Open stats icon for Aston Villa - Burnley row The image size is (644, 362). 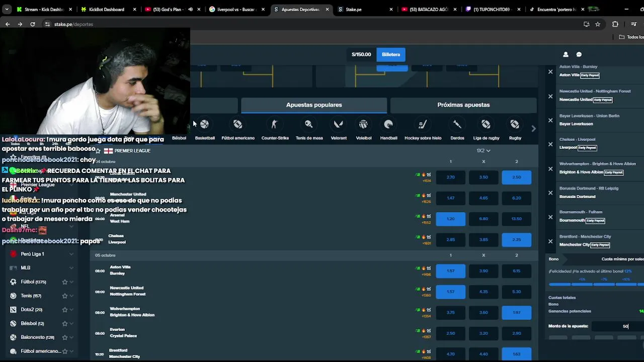(429, 268)
